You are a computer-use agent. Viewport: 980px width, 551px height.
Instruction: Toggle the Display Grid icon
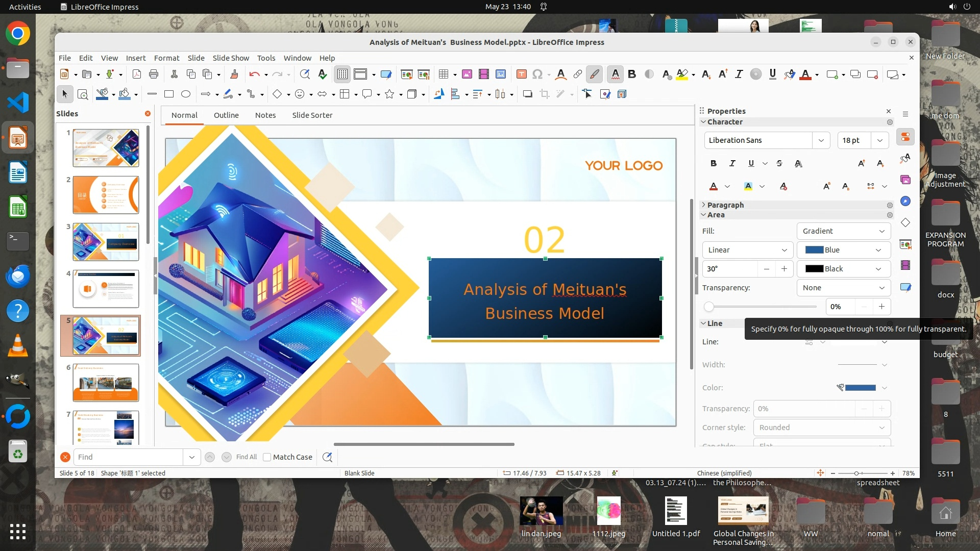342,74
